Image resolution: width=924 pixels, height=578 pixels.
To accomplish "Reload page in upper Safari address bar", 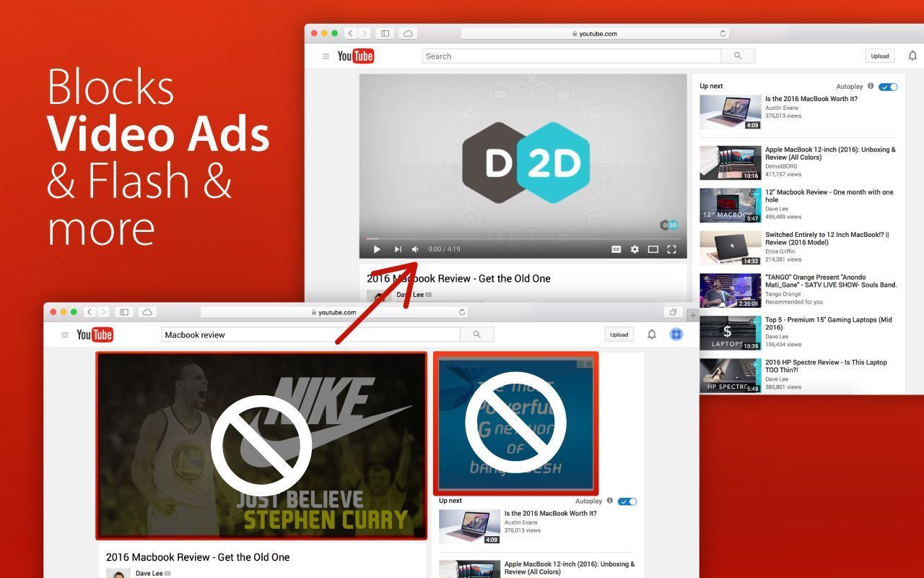I will [723, 33].
